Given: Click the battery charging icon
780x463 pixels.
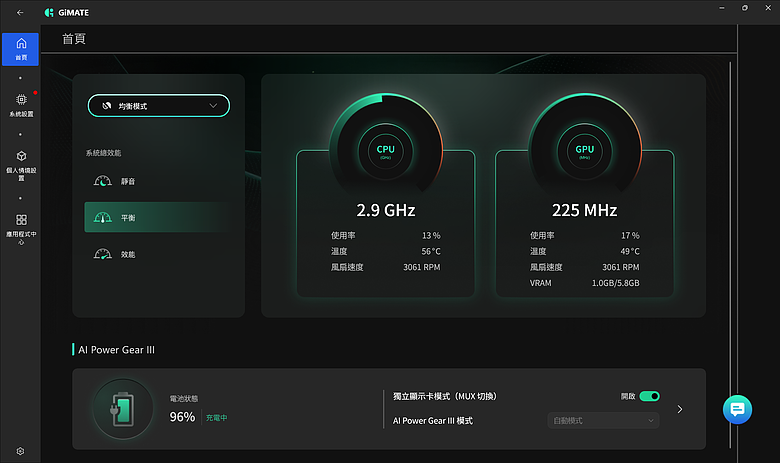Looking at the screenshot, I should [122, 409].
